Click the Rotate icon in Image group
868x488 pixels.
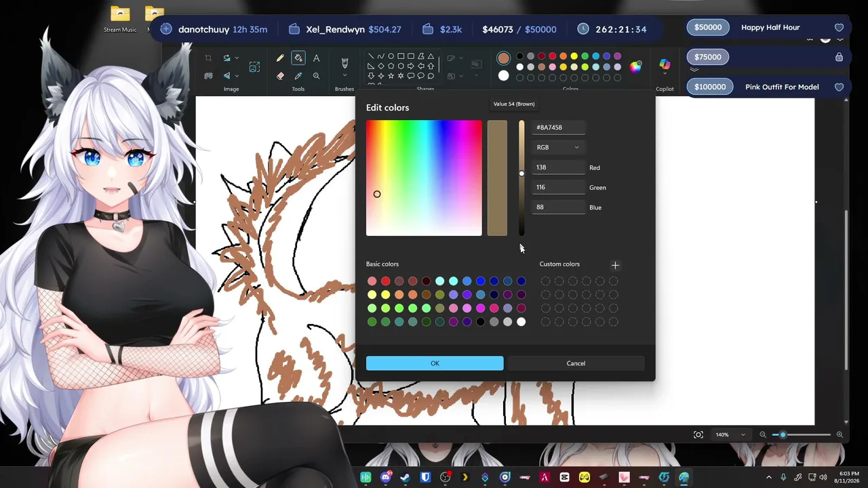pos(226,58)
